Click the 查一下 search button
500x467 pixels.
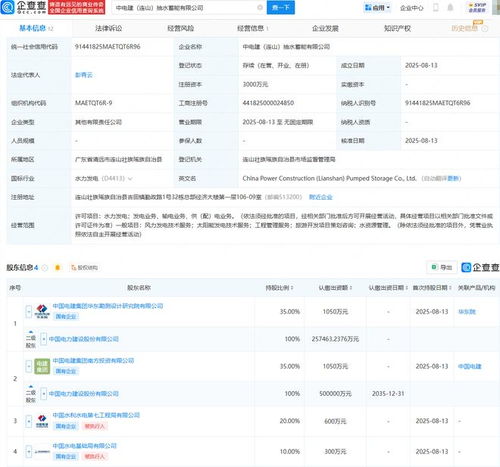click(281, 7)
